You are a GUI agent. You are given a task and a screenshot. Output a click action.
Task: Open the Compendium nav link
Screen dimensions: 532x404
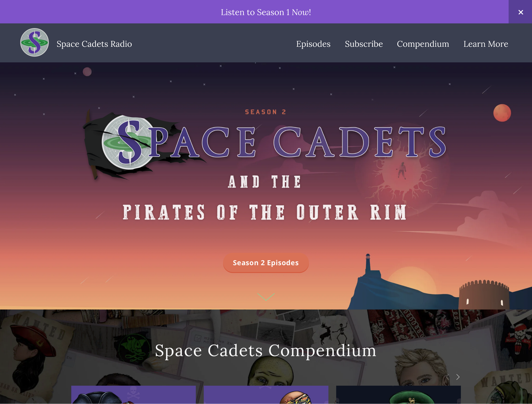pyautogui.click(x=423, y=44)
